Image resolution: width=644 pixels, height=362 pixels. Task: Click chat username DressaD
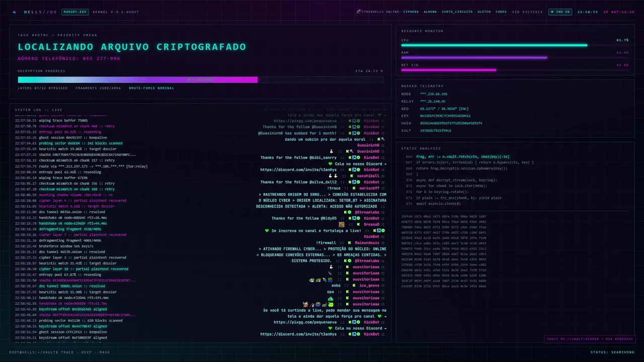point(371,225)
